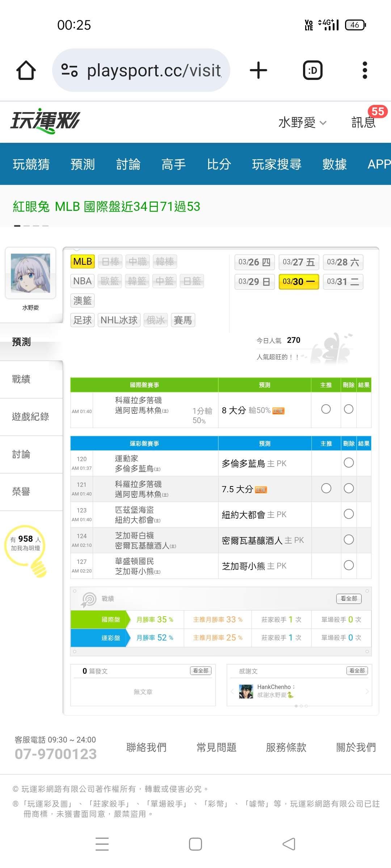Open the 聯絡我們 footer link
The image size is (391, 868).
(146, 747)
